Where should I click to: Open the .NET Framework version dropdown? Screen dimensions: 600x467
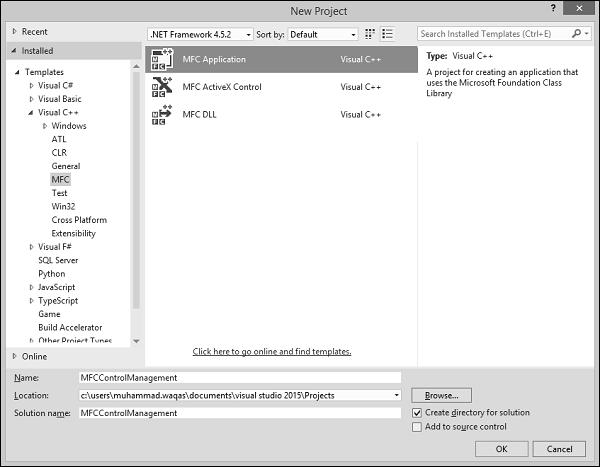pyautogui.click(x=200, y=34)
